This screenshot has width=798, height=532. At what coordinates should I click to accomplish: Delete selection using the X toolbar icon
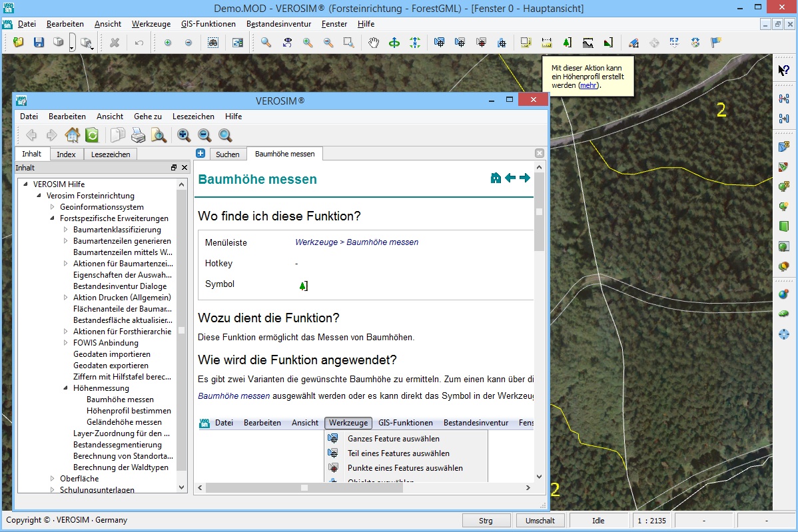(115, 43)
